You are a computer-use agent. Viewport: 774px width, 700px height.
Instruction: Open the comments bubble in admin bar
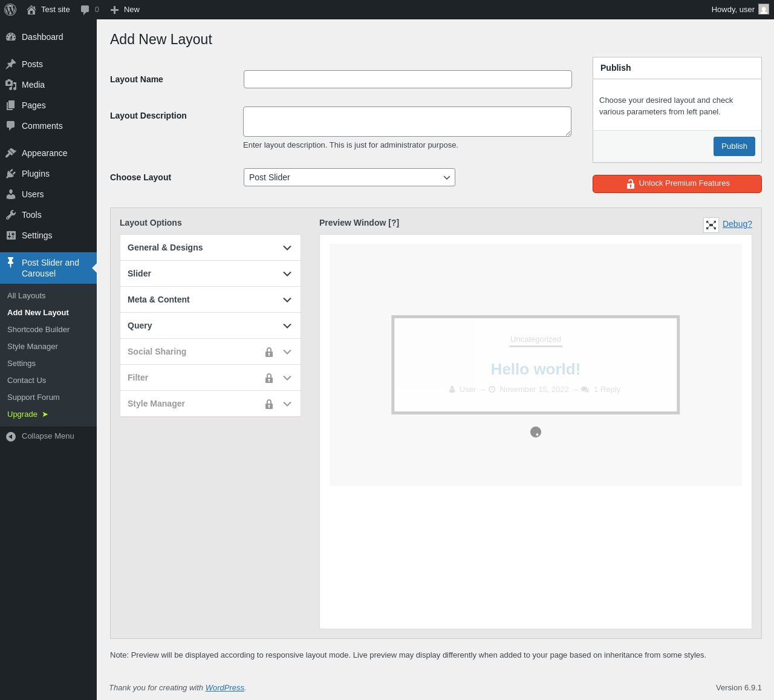click(89, 10)
